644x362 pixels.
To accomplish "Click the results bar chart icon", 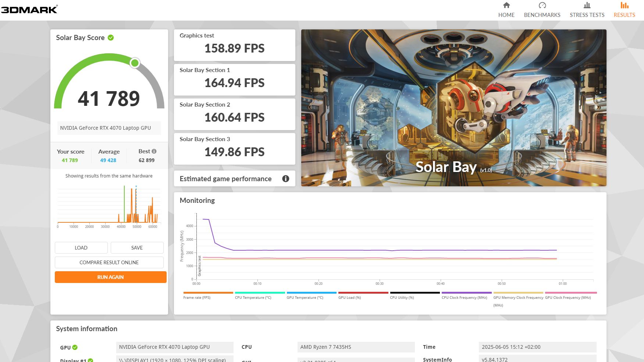I will 624,5.
